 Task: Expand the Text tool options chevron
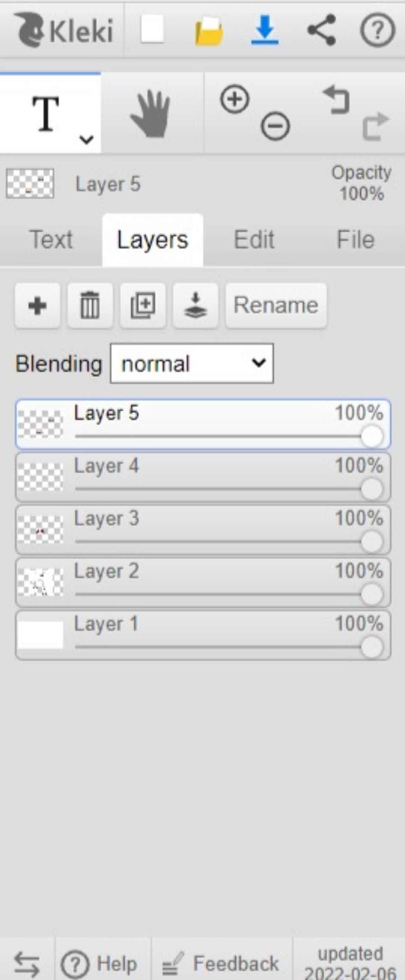coord(86,139)
